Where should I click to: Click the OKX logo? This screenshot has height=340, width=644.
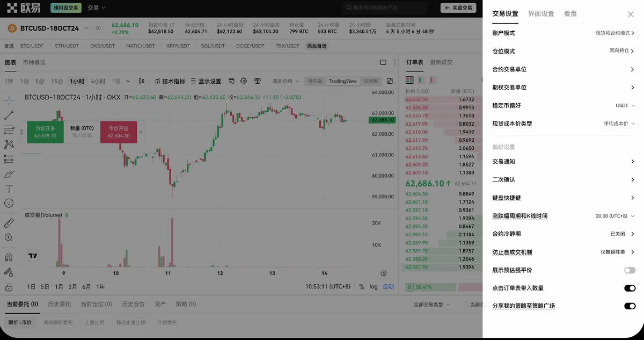tap(24, 8)
